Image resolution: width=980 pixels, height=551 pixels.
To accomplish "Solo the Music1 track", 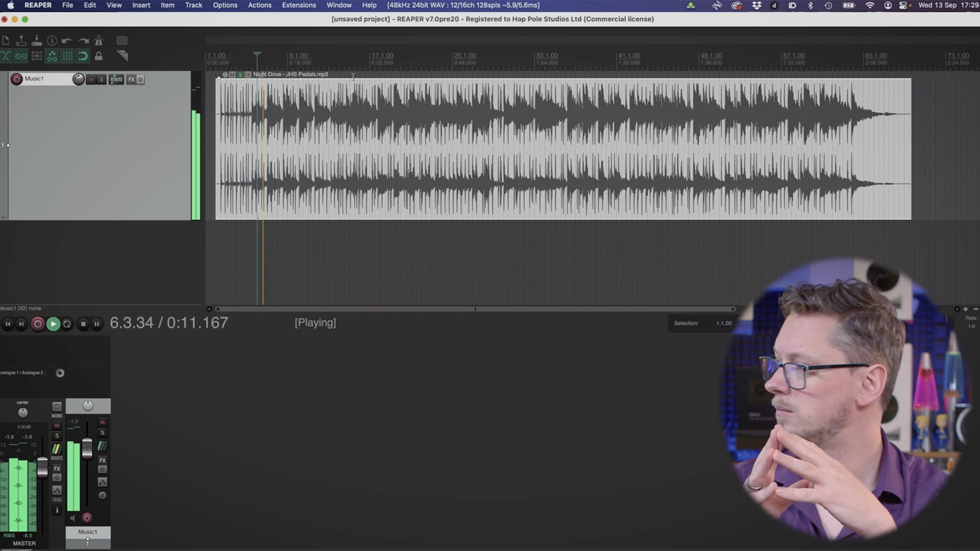I will 101,79.
